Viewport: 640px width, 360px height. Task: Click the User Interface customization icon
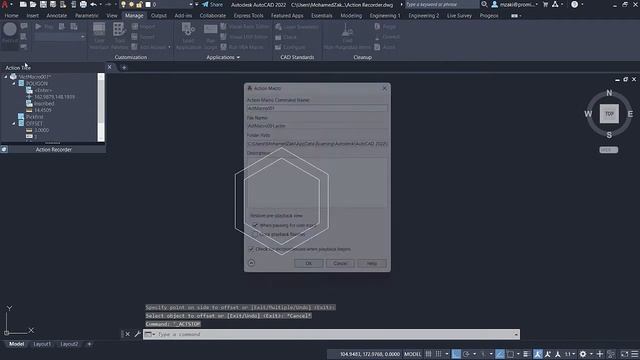click(99, 36)
